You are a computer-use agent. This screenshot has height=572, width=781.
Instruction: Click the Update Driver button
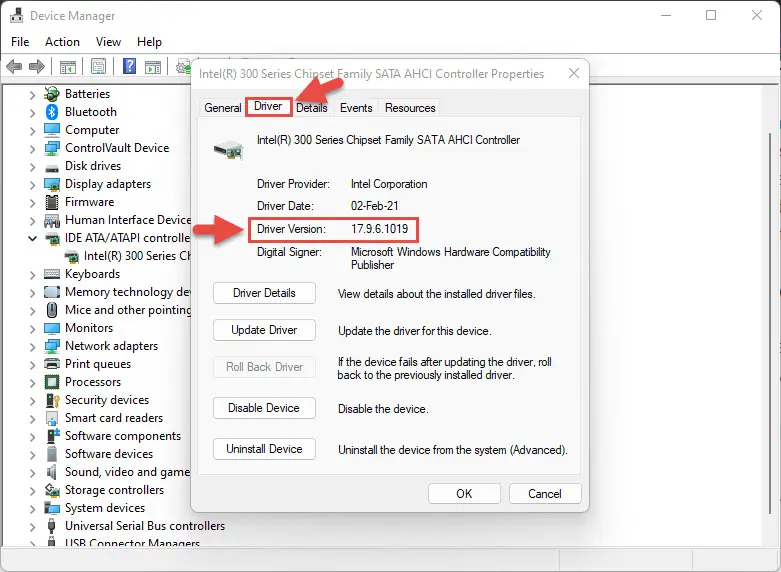coord(264,330)
